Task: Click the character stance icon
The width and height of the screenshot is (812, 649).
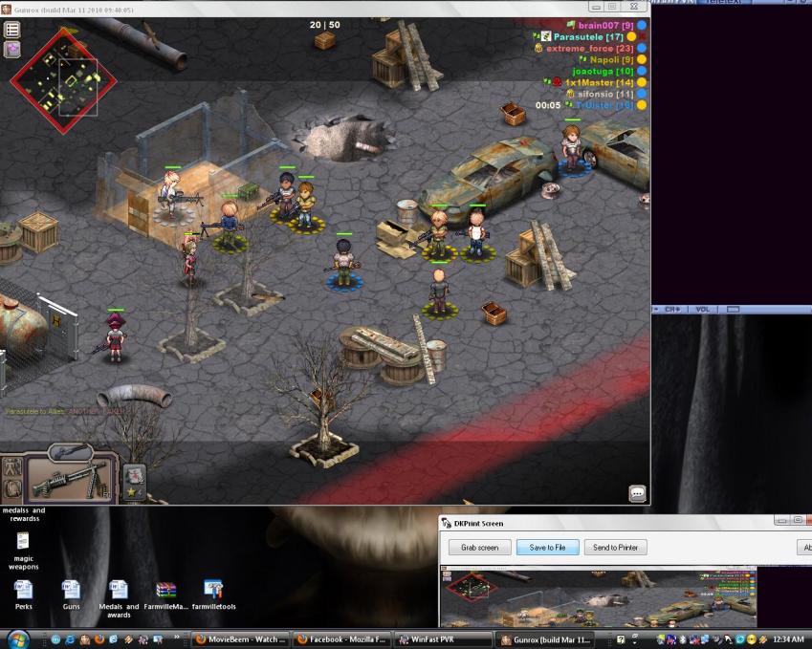Action: [11, 467]
